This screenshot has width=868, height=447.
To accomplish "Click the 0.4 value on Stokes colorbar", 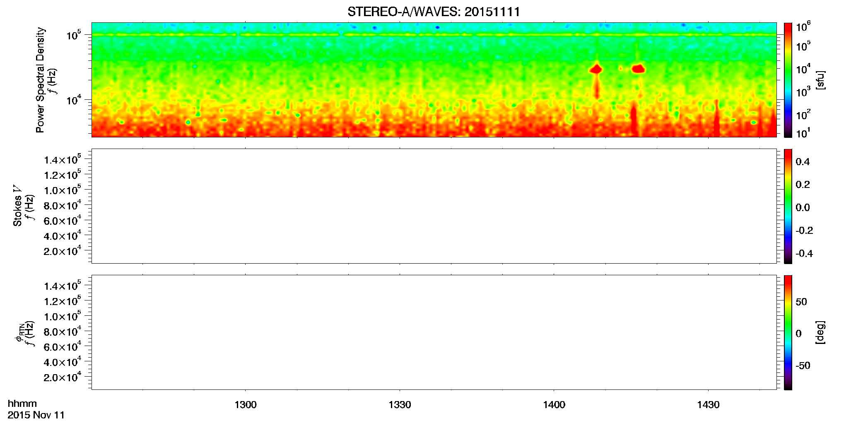I will click(803, 162).
